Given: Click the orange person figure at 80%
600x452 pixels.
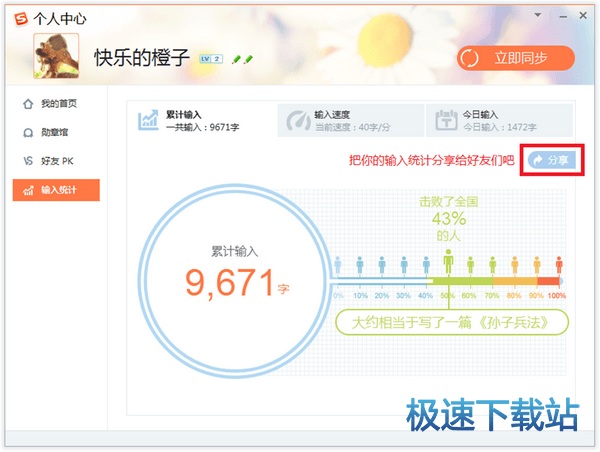Looking at the screenshot, I should pyautogui.click(x=515, y=264).
